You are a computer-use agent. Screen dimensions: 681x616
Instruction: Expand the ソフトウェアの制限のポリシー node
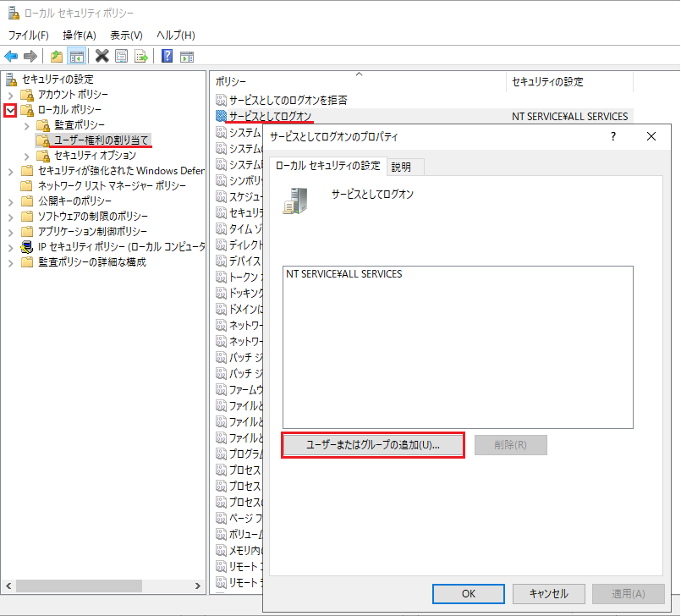tap(11, 217)
